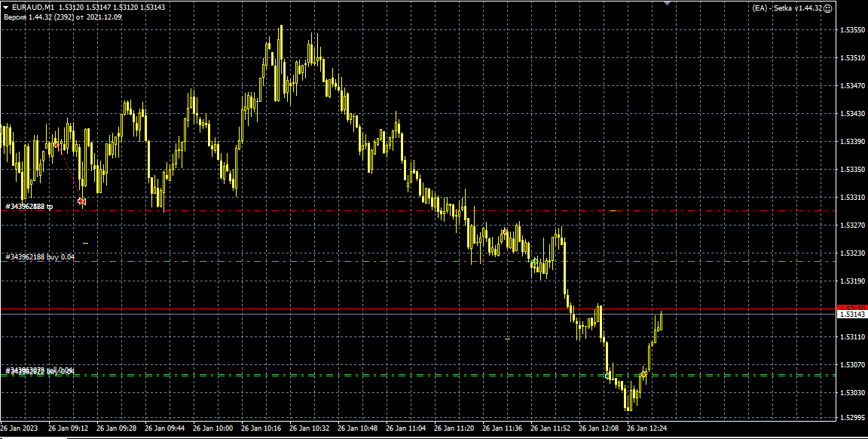Click the 1.53430 price scale label
This screenshot has width=868, height=439.
point(852,114)
